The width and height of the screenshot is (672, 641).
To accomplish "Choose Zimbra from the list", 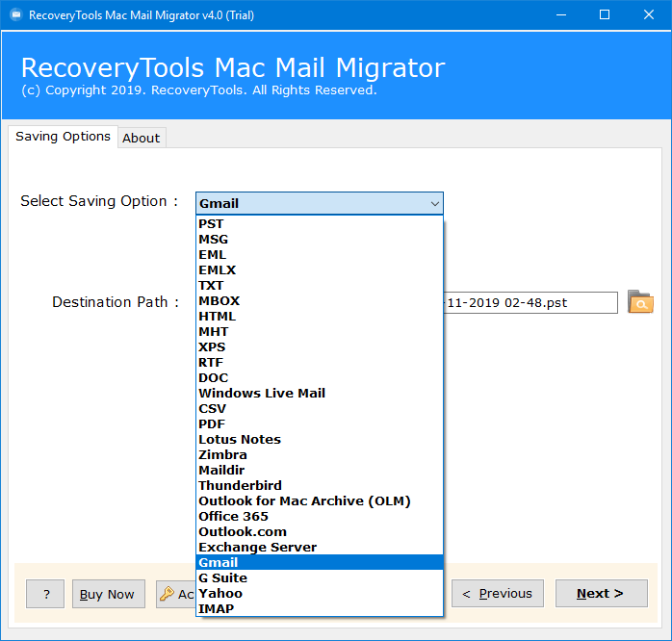I will tap(320, 455).
